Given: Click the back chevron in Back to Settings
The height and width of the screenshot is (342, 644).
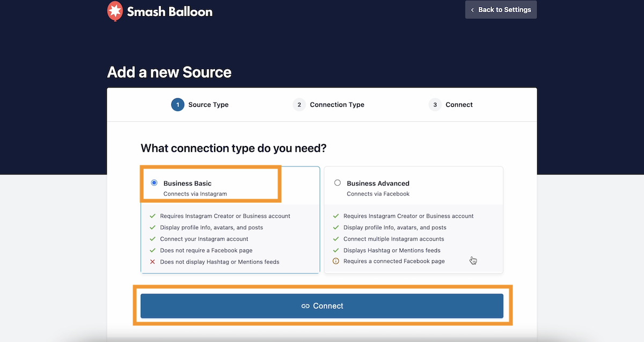Looking at the screenshot, I should tap(472, 10).
